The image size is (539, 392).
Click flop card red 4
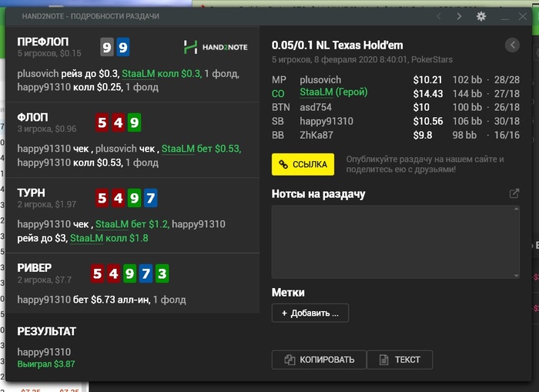119,122
